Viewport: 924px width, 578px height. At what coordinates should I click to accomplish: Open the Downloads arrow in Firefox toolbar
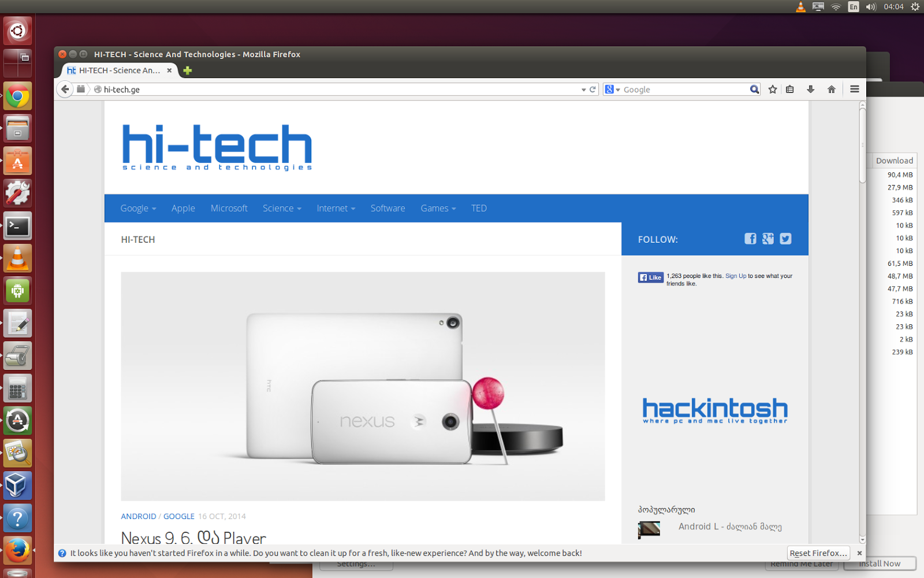pos(811,90)
